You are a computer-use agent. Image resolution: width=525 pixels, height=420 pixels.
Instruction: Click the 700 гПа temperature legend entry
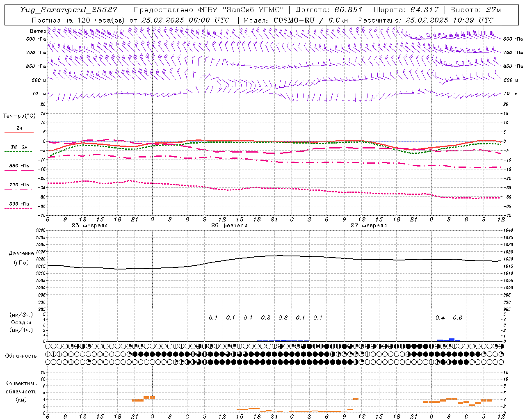[x=19, y=185]
